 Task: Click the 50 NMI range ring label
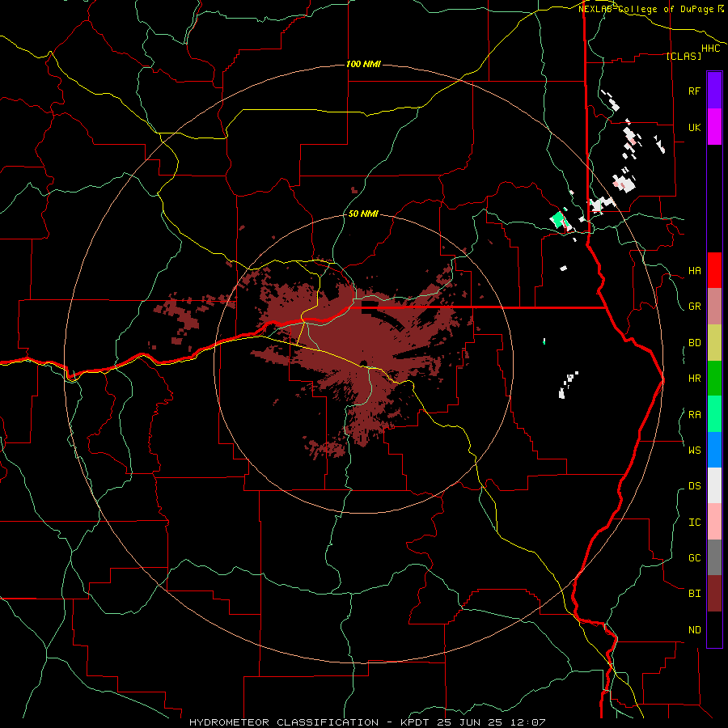[363, 214]
